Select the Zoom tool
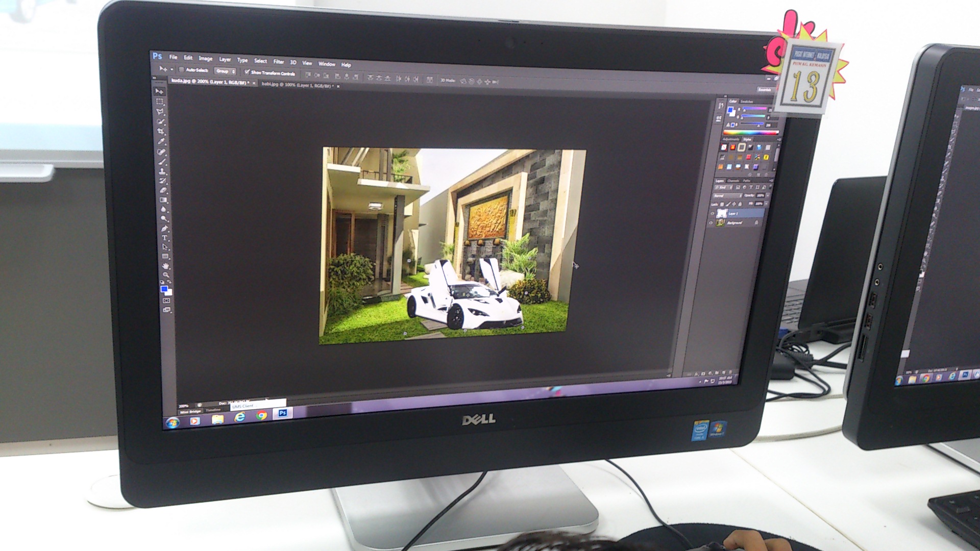Viewport: 980px width, 551px height. [166, 275]
